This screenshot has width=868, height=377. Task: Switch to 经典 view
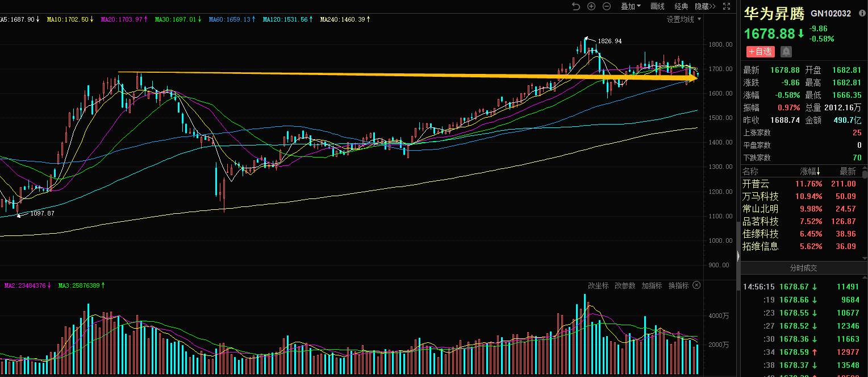681,6
